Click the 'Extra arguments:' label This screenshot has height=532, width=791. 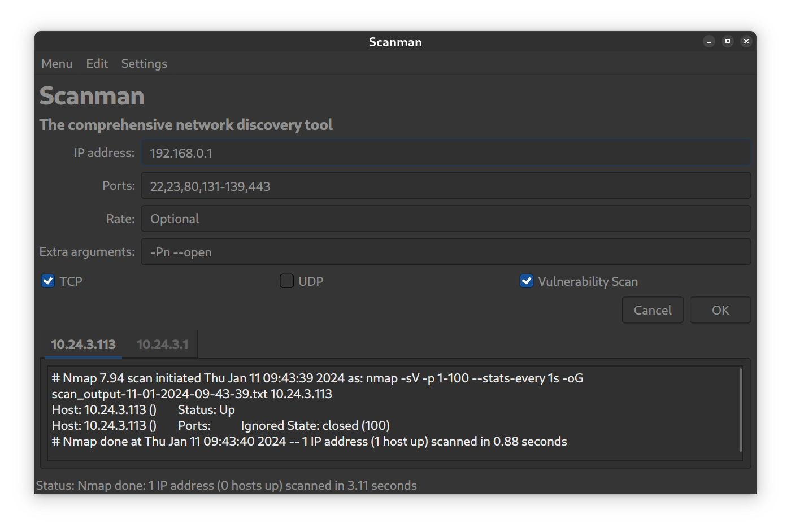[87, 252]
